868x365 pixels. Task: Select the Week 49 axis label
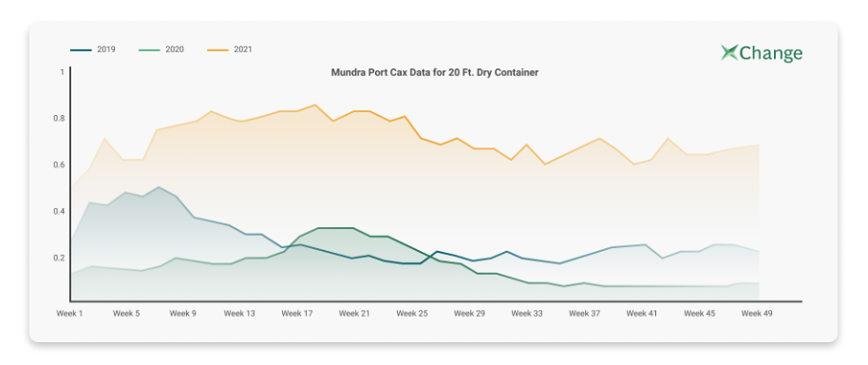coord(757,314)
